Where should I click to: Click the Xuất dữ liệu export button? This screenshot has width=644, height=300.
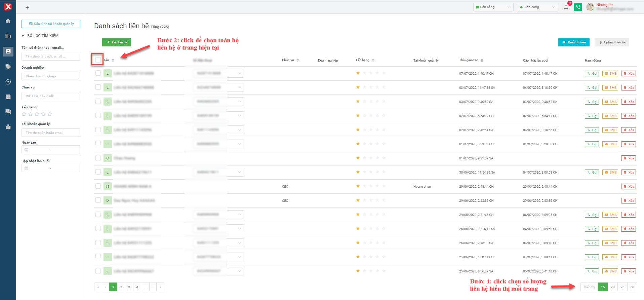574,42
